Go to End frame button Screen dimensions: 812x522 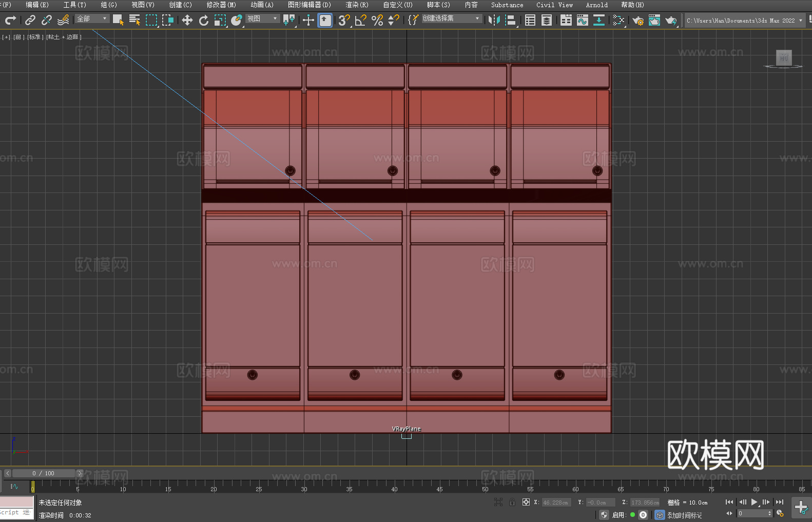[780, 502]
